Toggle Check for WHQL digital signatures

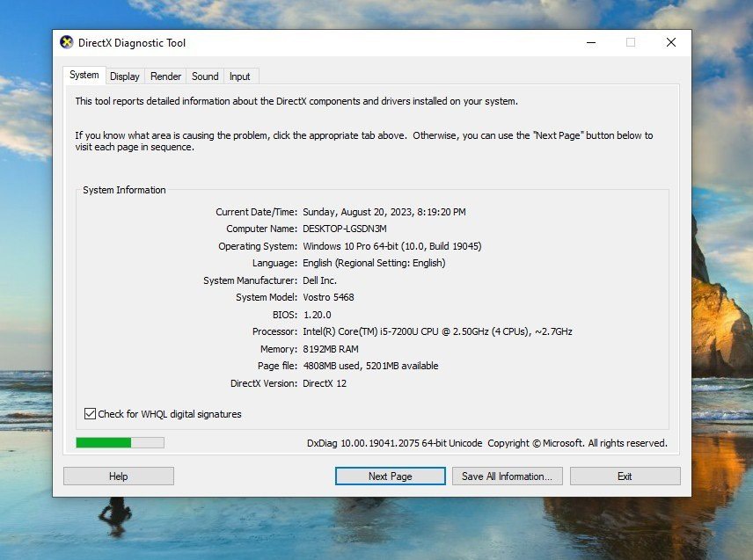(x=90, y=414)
